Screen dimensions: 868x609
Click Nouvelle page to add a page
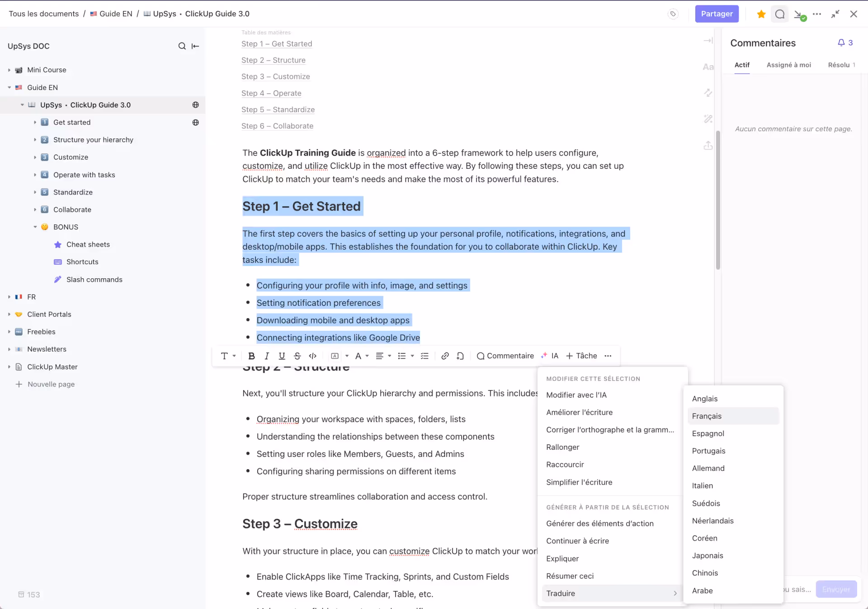(x=45, y=384)
